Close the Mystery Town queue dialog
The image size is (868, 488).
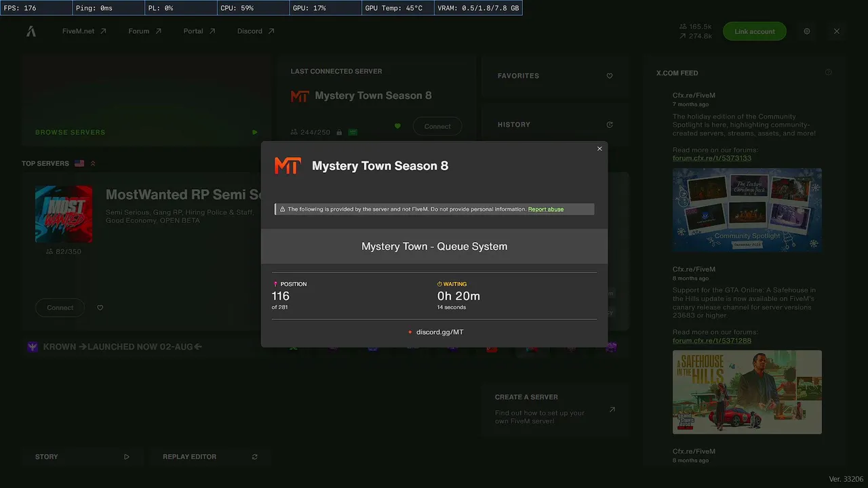599,148
